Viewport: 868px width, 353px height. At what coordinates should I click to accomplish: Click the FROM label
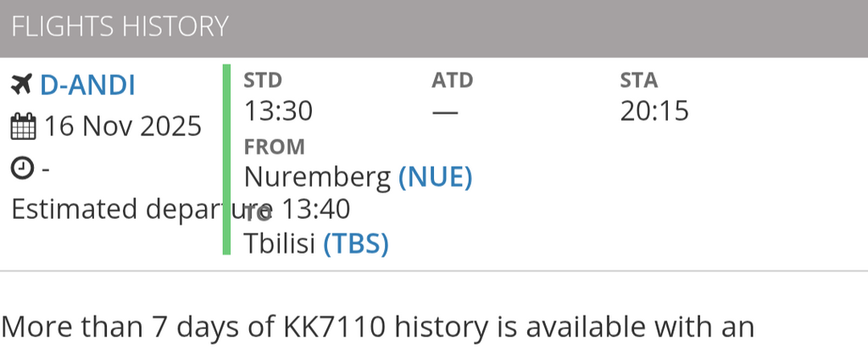click(274, 147)
